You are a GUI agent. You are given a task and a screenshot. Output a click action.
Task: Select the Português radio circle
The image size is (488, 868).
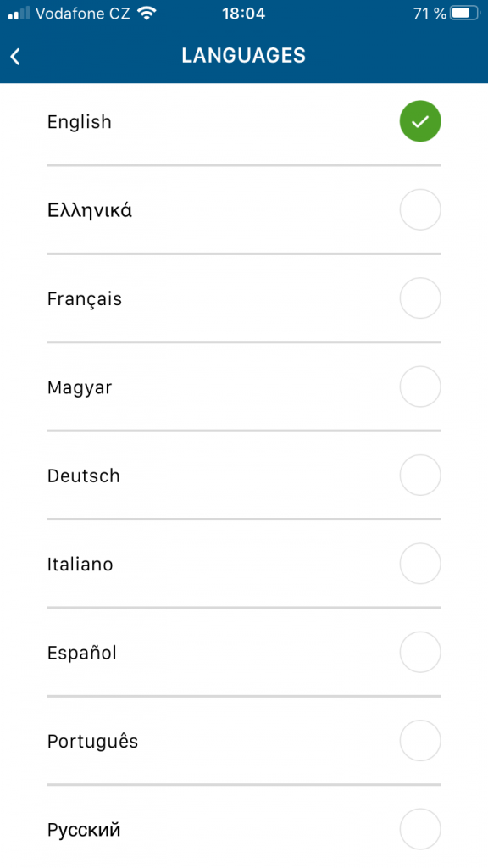click(x=420, y=741)
